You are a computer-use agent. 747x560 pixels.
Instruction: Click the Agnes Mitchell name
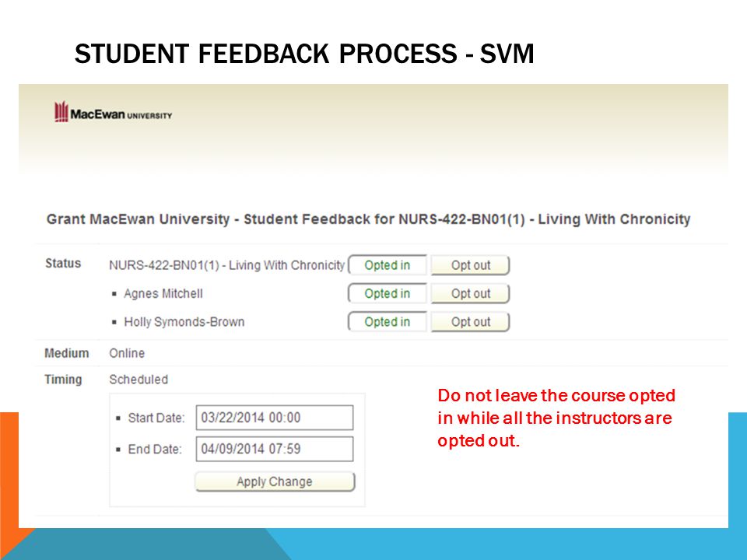163,293
